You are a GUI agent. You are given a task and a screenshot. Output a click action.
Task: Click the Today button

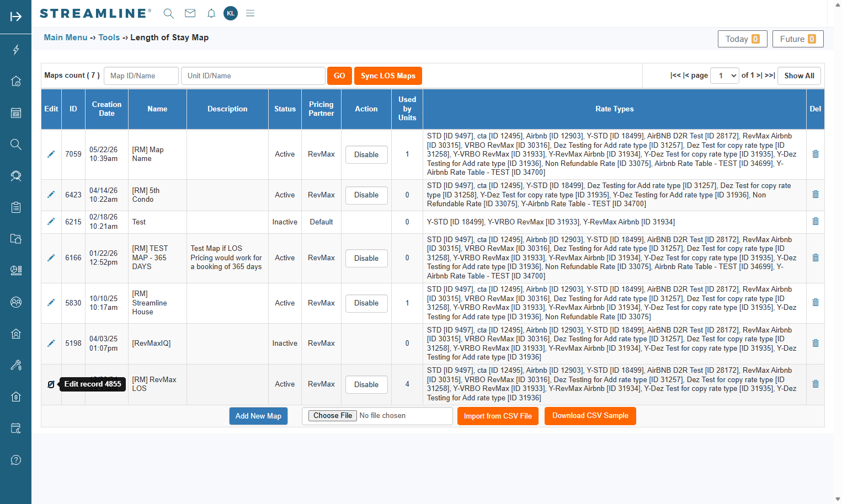[743, 39]
